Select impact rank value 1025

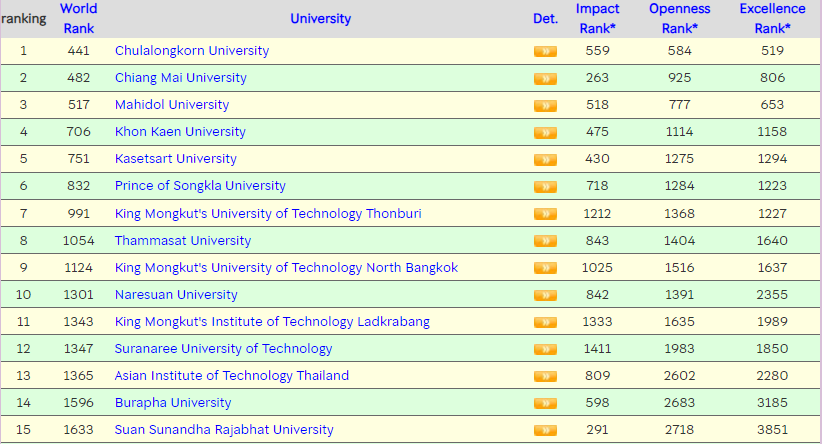(597, 268)
